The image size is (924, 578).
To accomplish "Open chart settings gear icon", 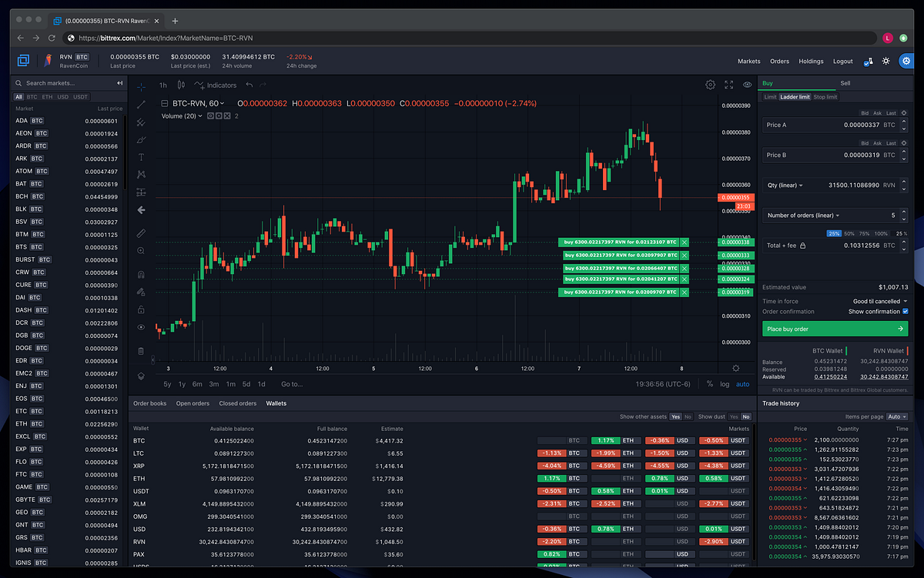I will [711, 85].
